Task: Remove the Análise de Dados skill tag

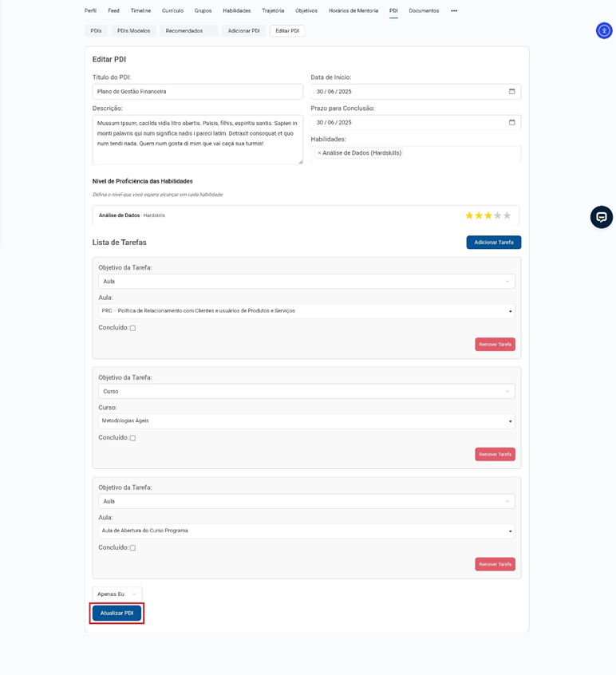Action: 319,153
